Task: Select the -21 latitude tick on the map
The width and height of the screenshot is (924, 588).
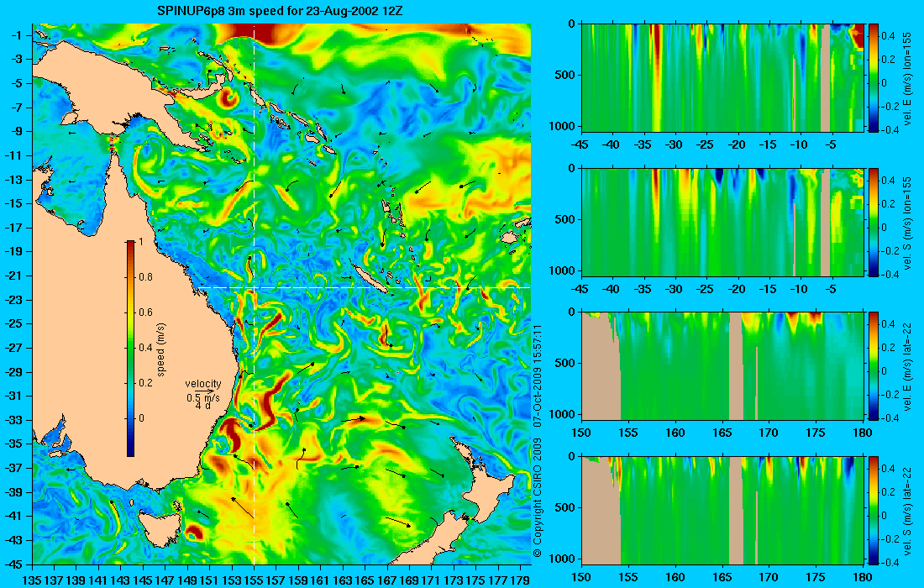Action: click(14, 276)
